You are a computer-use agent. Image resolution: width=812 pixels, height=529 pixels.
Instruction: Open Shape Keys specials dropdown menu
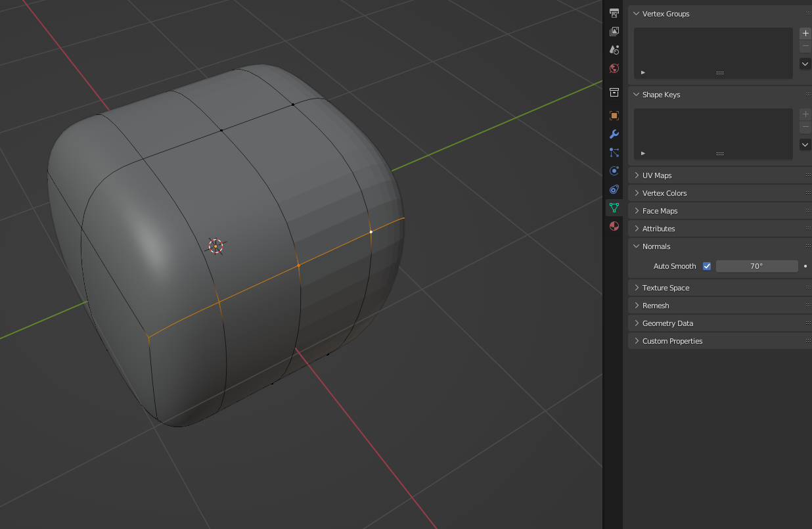pyautogui.click(x=805, y=145)
